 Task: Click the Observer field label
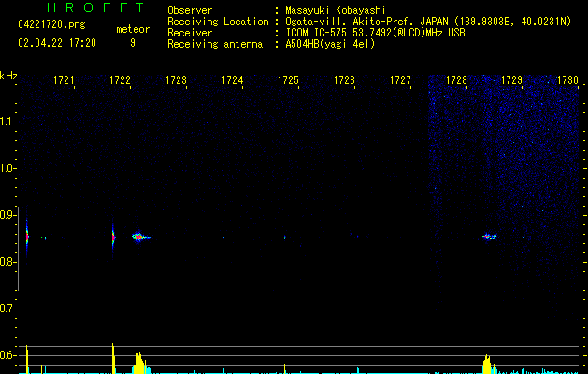click(190, 10)
